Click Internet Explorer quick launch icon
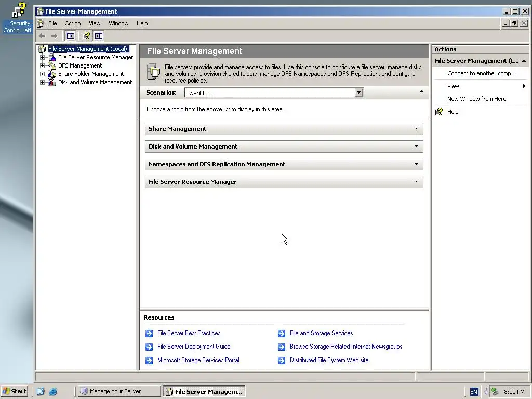Image resolution: width=532 pixels, height=399 pixels. click(x=54, y=392)
